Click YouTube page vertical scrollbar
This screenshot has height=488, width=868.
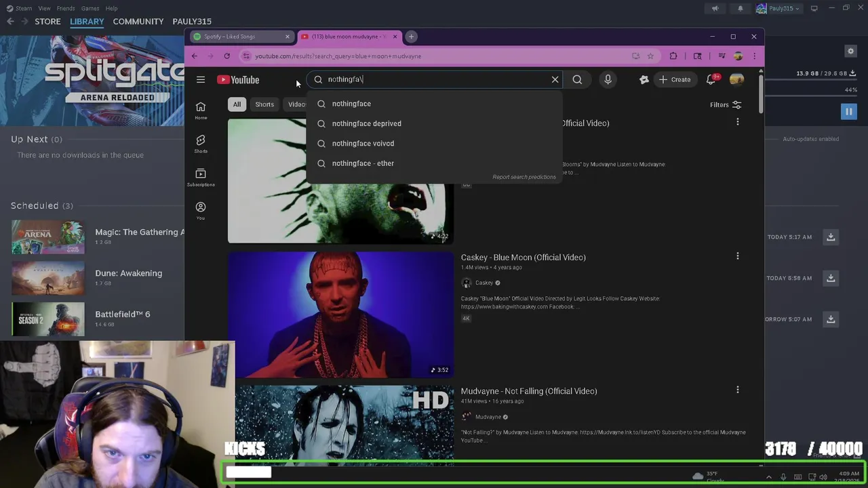pos(761,95)
